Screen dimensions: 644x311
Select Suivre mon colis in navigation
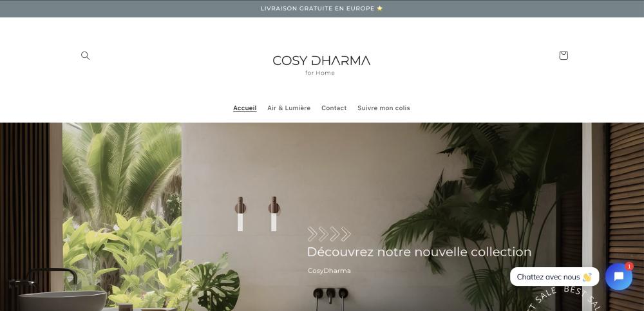click(384, 108)
